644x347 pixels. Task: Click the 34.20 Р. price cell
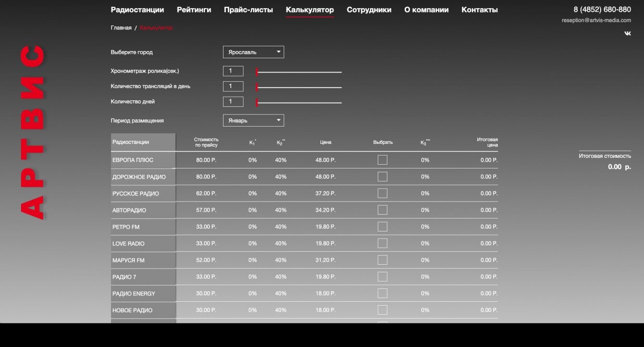coord(325,210)
